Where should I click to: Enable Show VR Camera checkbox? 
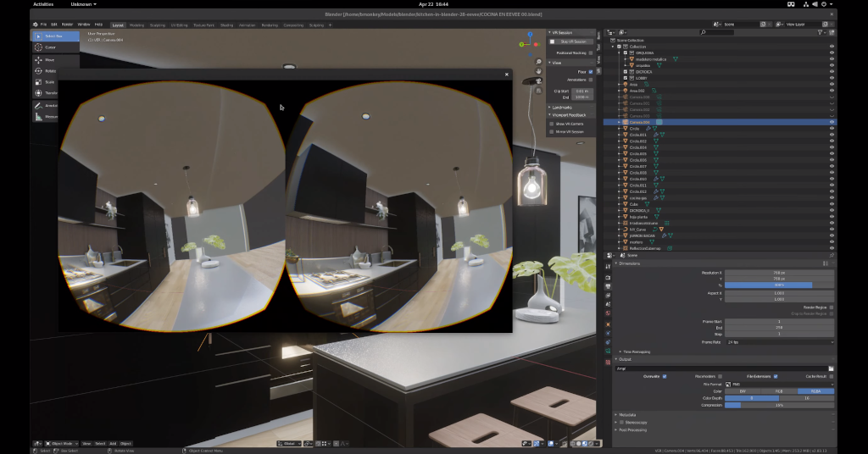point(552,124)
